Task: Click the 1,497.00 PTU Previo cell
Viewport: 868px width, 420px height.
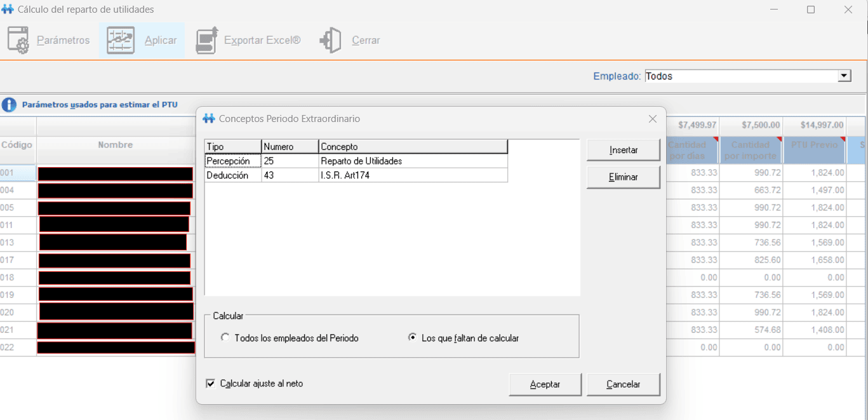Action: 815,190
